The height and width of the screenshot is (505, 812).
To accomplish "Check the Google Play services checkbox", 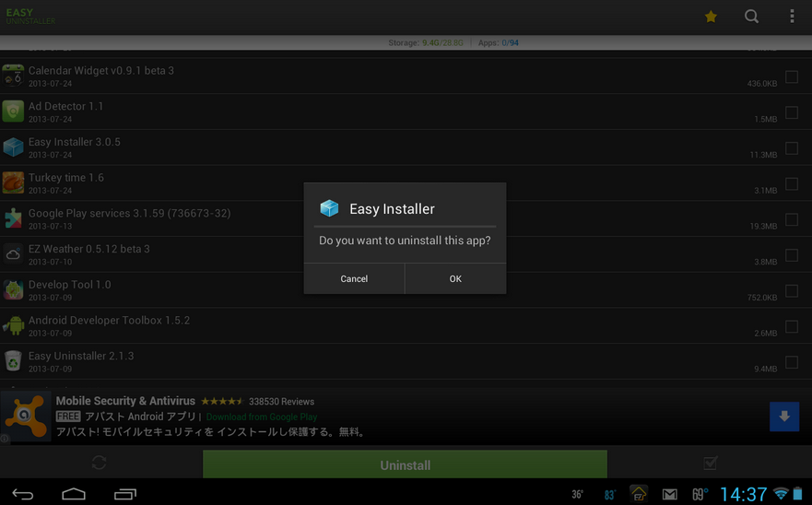I will 792,219.
